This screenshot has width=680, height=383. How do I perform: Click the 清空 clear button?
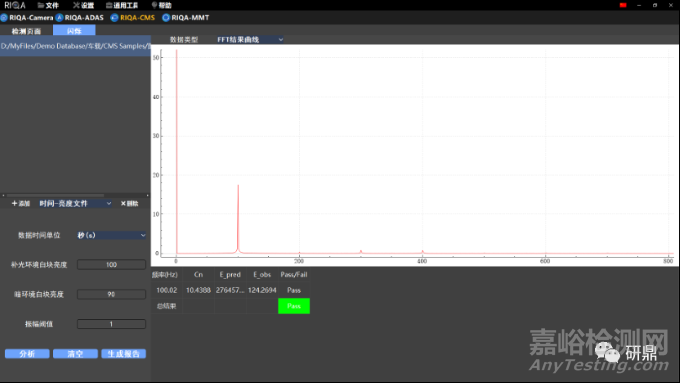click(x=75, y=354)
